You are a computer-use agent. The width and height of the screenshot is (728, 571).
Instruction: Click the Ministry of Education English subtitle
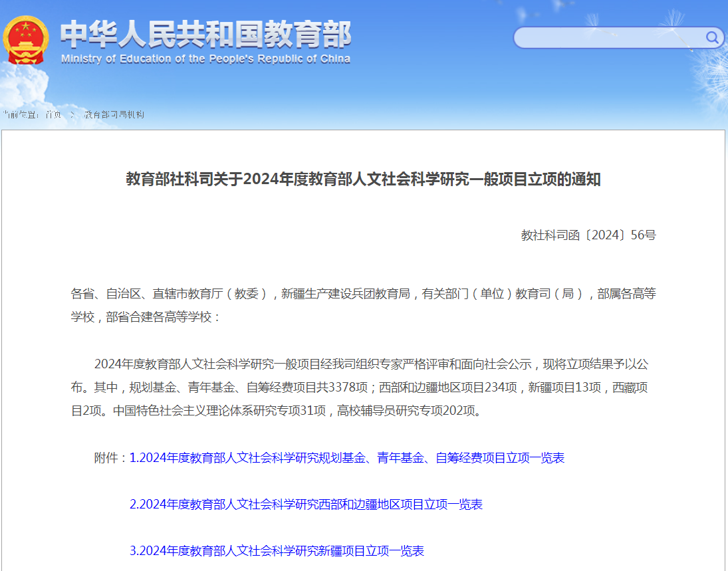(205, 59)
